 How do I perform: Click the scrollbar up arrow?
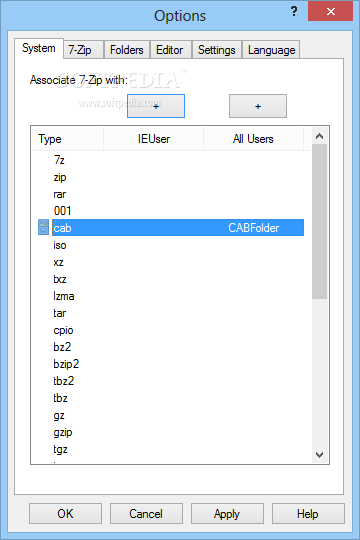coord(319,136)
